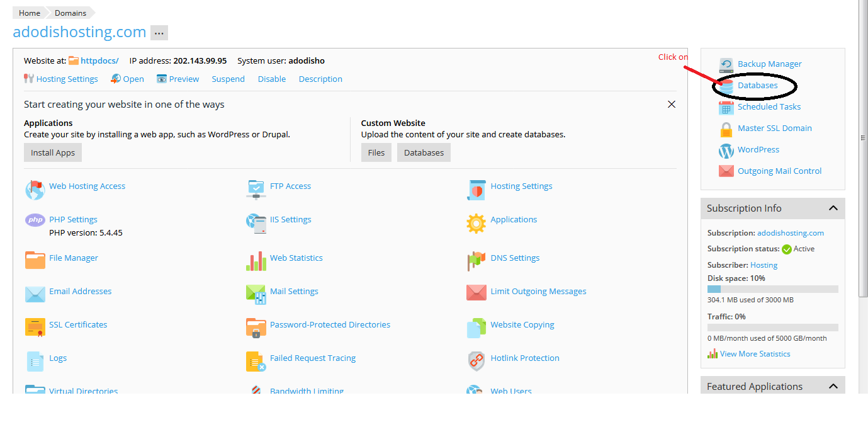This screenshot has width=868, height=422.
Task: Click the green Active status checkmark icon
Action: coord(786,249)
